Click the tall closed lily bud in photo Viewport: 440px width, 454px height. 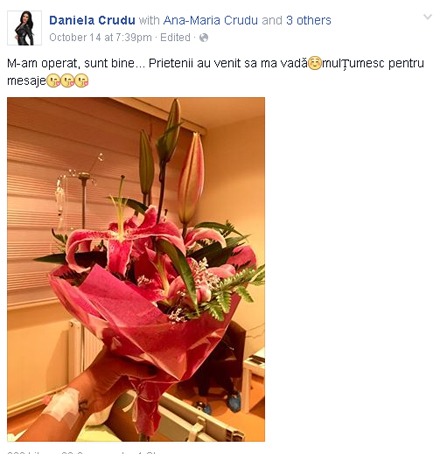point(191,180)
